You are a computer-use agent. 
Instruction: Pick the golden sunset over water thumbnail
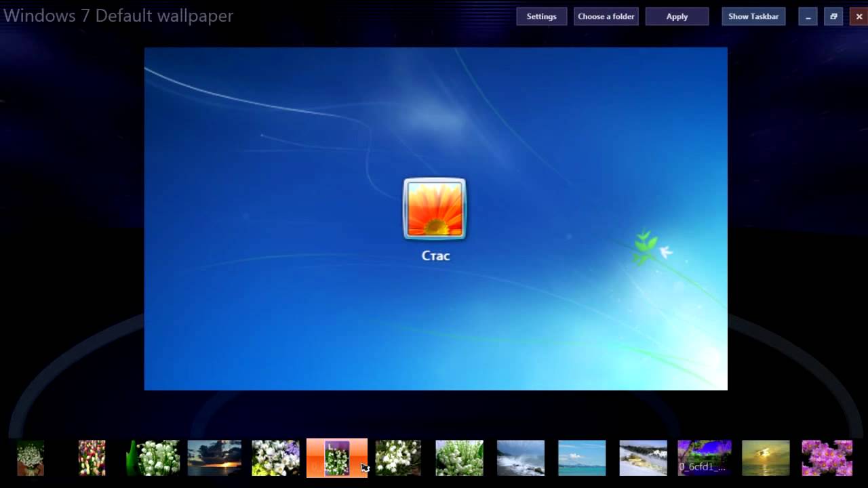point(766,457)
